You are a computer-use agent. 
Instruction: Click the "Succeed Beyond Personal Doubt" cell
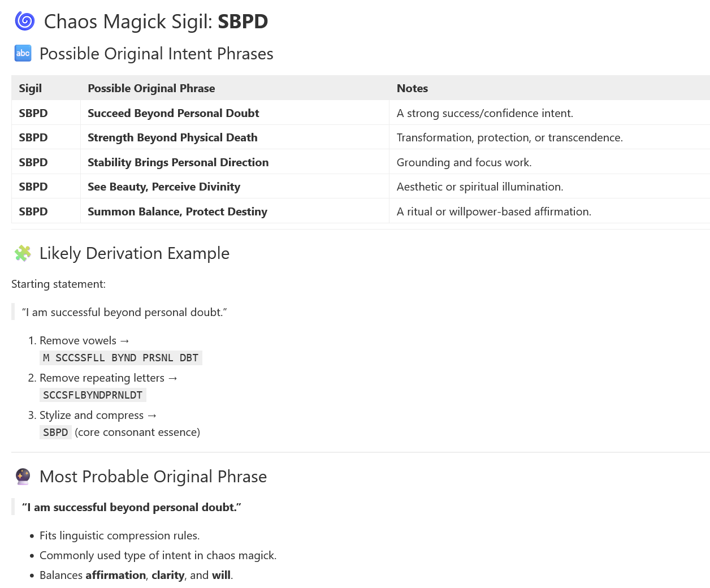coord(173,113)
